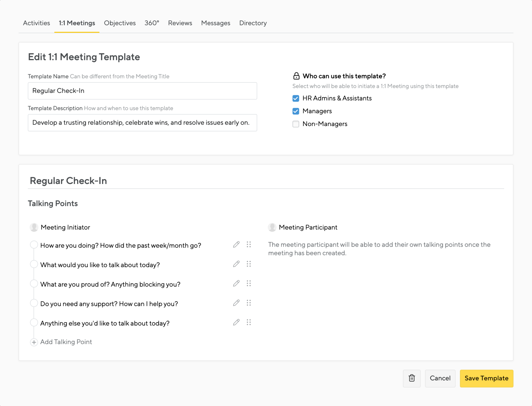Edit 'What are you proud of?' talking point
Viewport: 532px width, 406px height.
click(236, 284)
